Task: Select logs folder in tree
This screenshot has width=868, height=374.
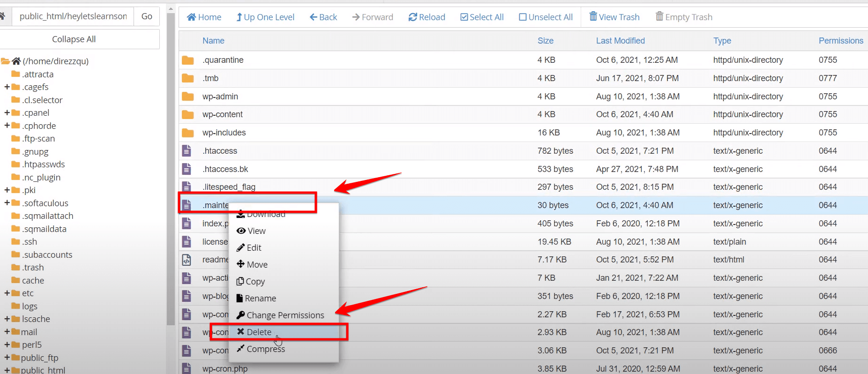Action: pos(30,307)
